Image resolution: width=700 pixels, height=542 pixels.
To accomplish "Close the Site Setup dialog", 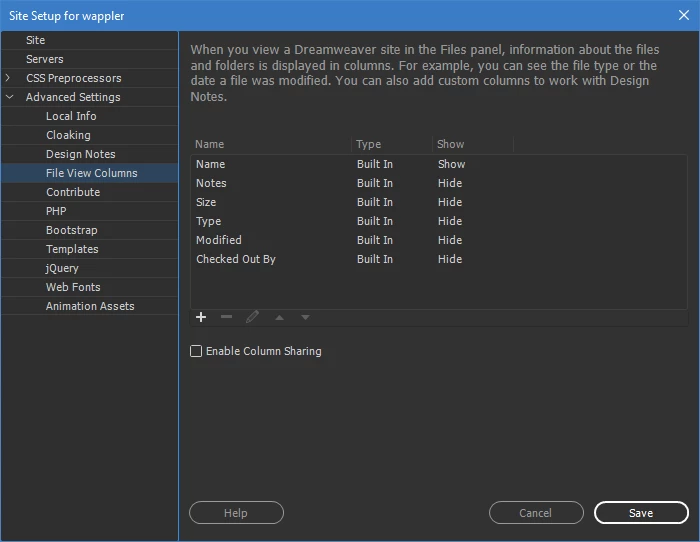I will pos(683,15).
